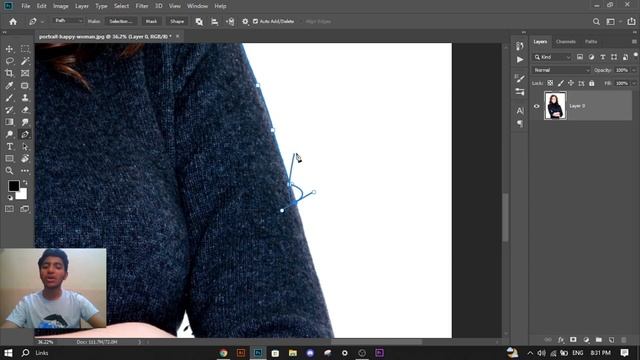Toggle the Auto Add/Delete checkbox

coord(256,21)
